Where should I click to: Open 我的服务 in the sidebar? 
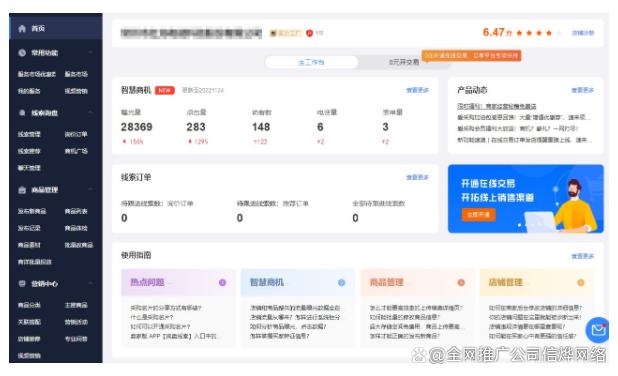tap(29, 91)
